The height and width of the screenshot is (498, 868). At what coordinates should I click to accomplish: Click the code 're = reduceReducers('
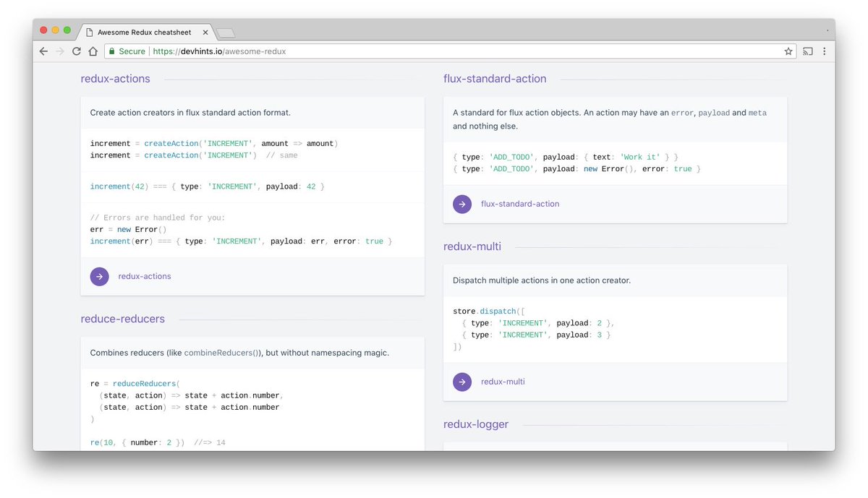tap(135, 384)
